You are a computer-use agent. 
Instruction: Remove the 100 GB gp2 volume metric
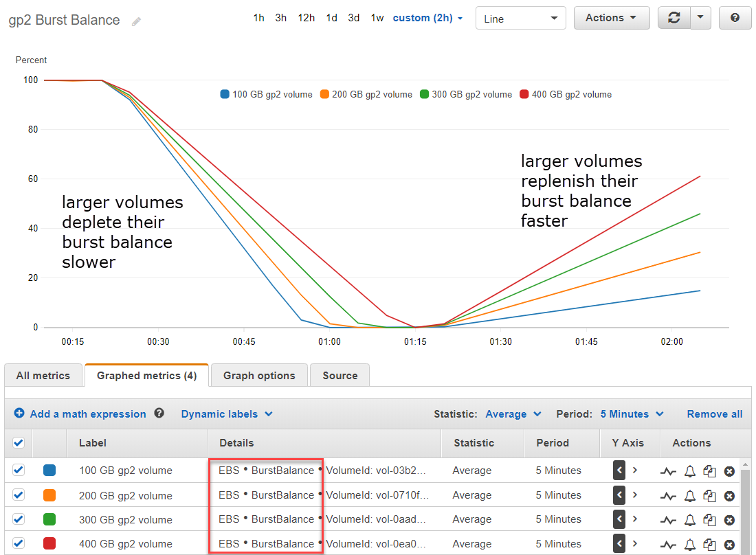[x=729, y=471]
